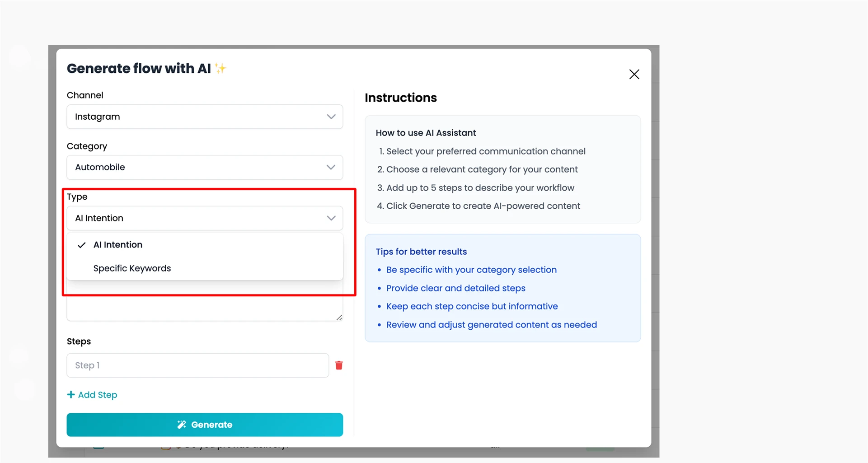Select the AI Intention option in the list
Viewport: 868px width, 463px height.
(205, 245)
